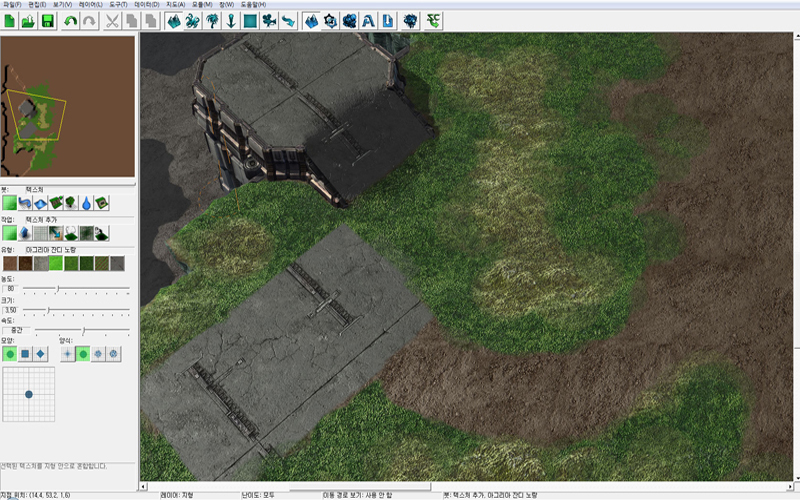Open the 보기(V) menu
The height and width of the screenshot is (500, 800).
tap(62, 4)
